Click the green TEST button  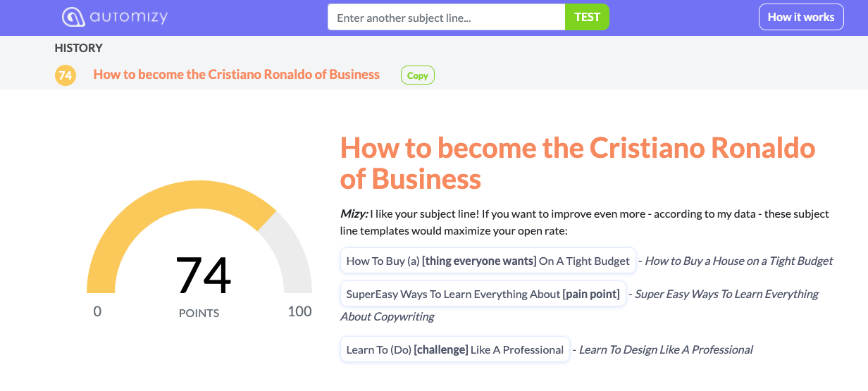coord(588,17)
